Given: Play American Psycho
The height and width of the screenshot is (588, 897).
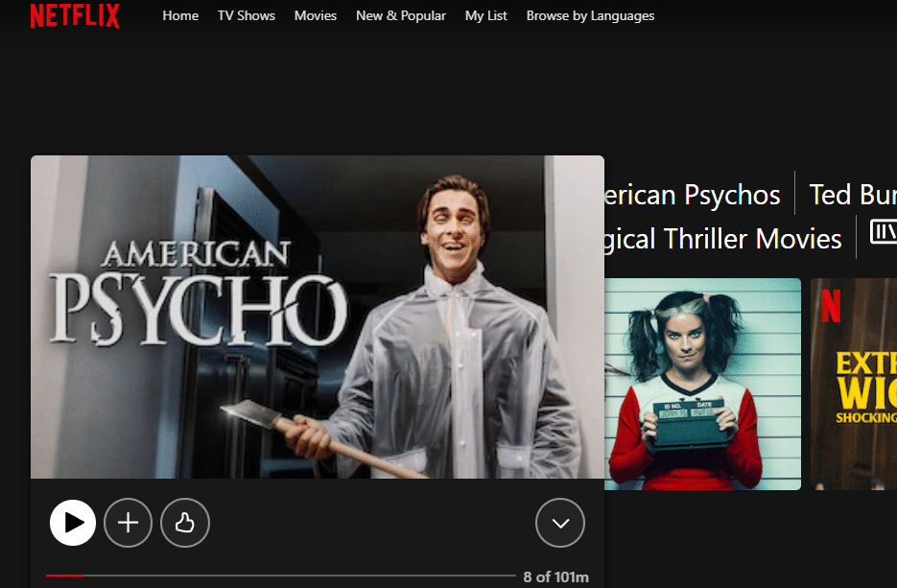Looking at the screenshot, I should tap(73, 523).
